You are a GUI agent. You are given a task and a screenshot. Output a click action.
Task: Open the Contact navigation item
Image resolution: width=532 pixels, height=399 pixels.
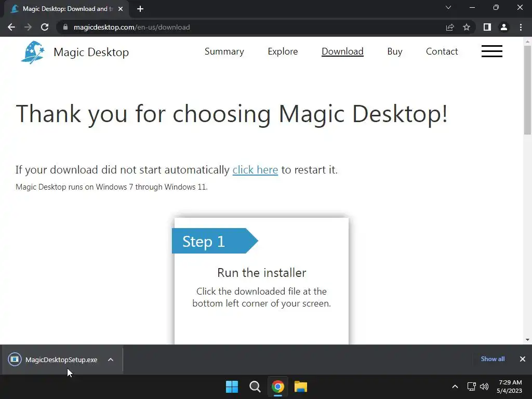[442, 51]
